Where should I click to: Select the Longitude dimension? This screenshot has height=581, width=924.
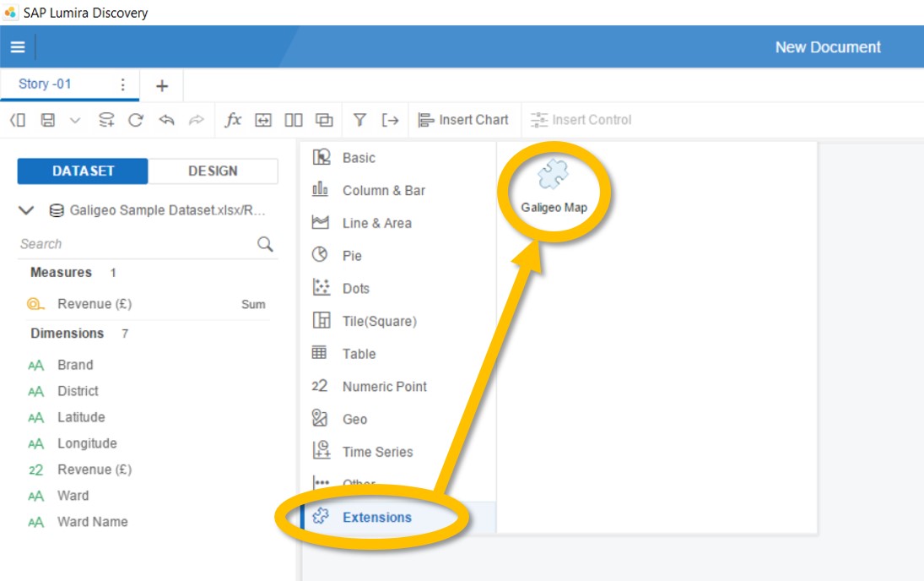point(87,443)
